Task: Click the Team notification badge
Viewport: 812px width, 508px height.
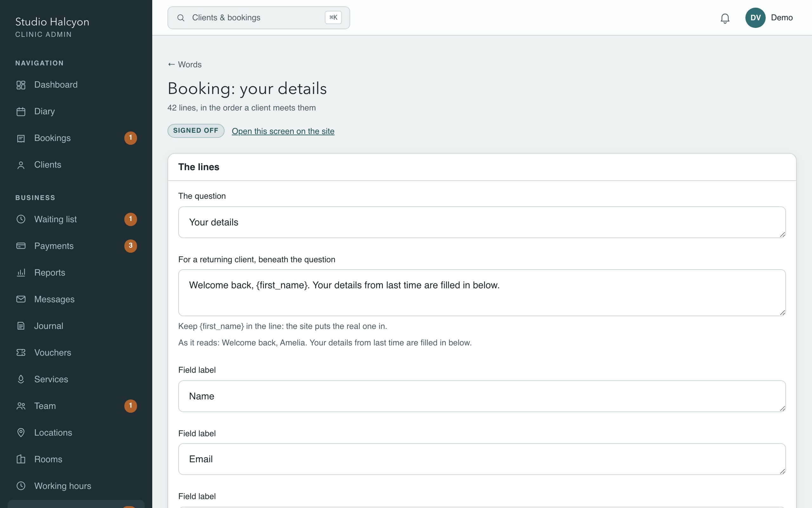Action: coord(131,405)
